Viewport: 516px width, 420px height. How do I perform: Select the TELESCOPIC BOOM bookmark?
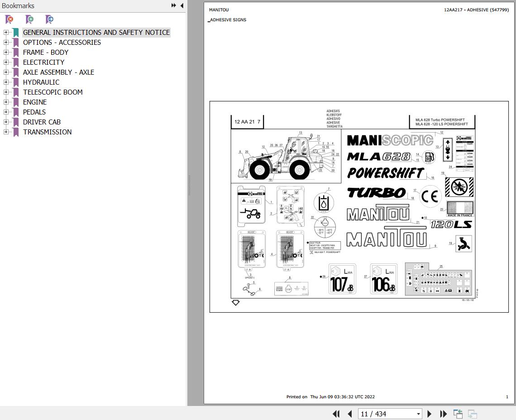pyautogui.click(x=53, y=92)
